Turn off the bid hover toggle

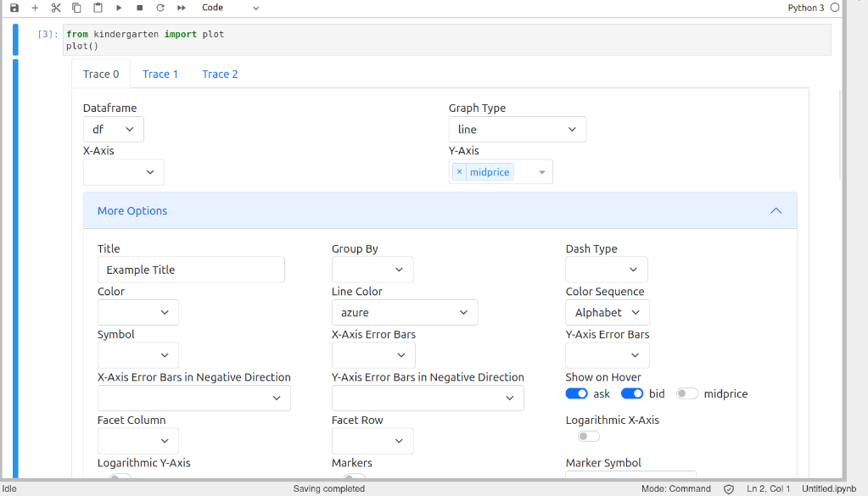tap(632, 393)
